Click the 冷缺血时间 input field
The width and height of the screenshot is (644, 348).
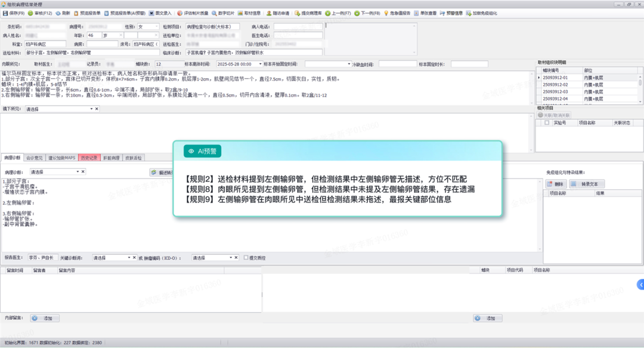pos(398,64)
